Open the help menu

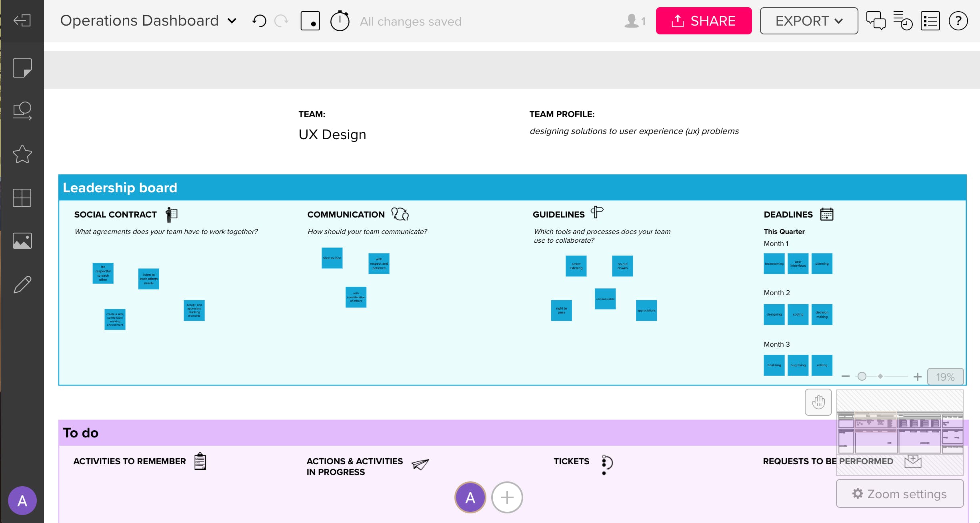[958, 21]
